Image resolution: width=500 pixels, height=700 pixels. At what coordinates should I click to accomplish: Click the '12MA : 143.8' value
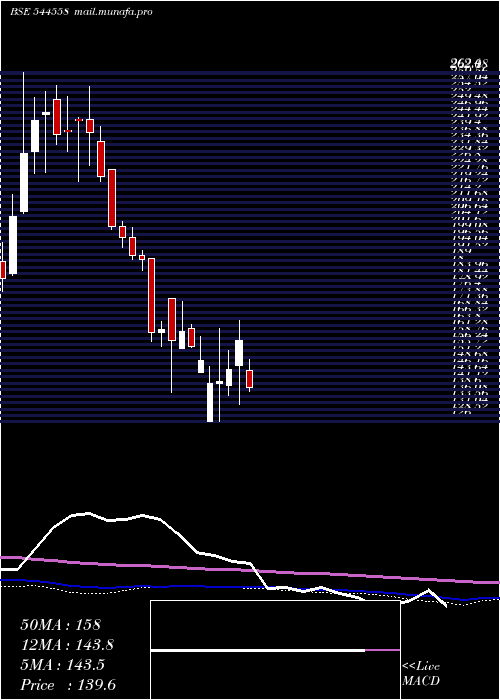click(67, 645)
